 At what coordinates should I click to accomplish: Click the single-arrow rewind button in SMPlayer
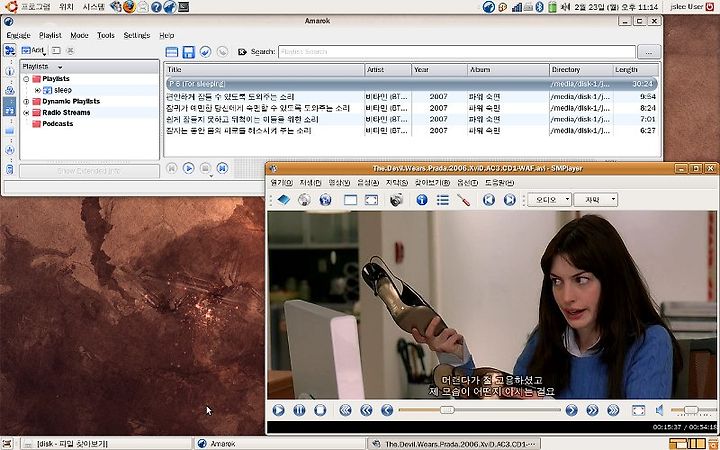click(387, 410)
